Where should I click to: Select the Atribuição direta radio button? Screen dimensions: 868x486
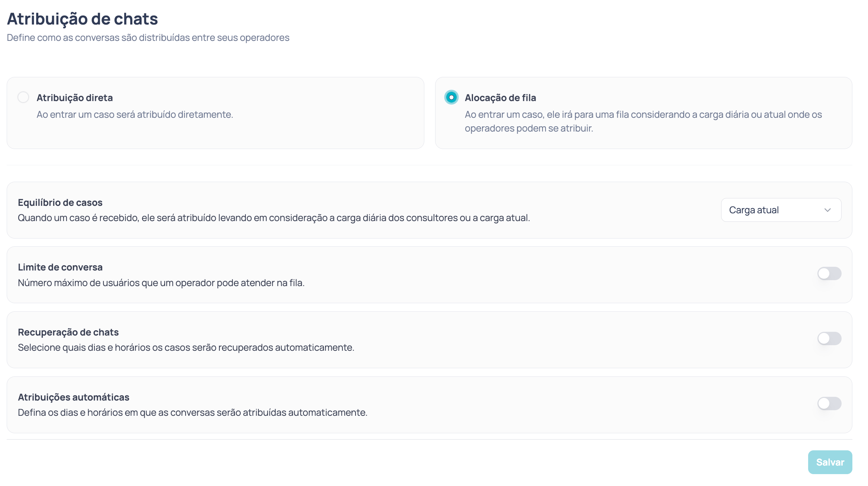[23, 97]
